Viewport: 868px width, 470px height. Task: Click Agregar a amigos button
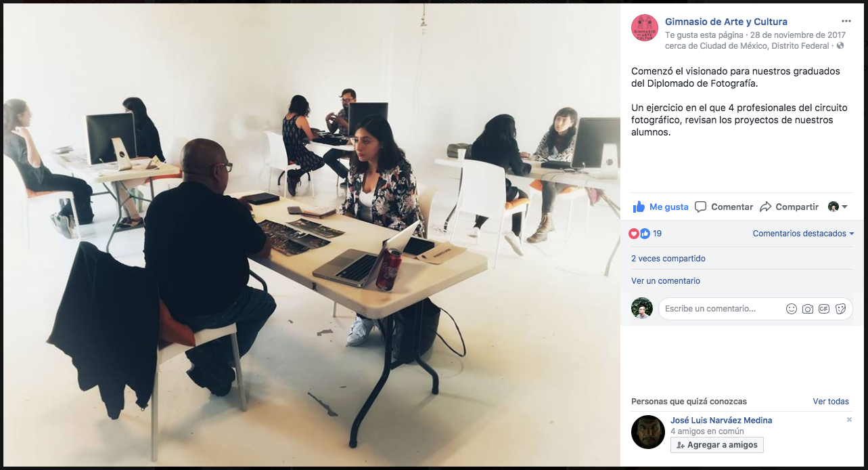pyautogui.click(x=716, y=445)
